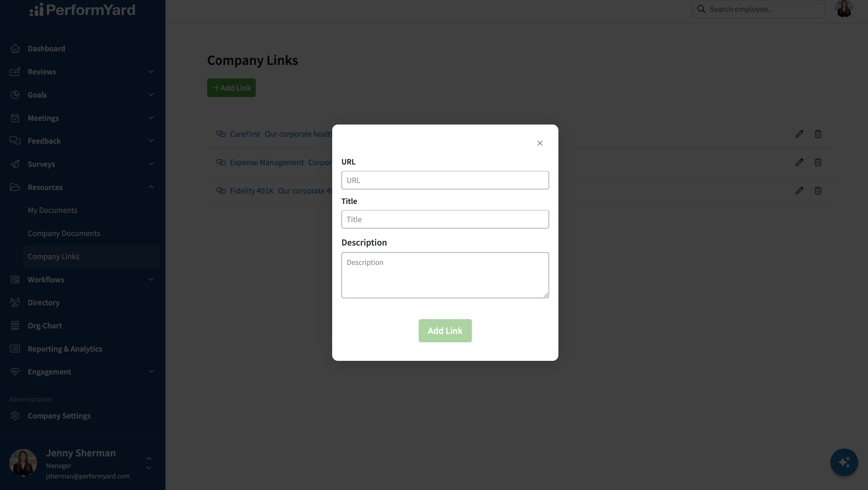
Task: Open the AI assistant sparkle icon
Action: pyautogui.click(x=844, y=462)
